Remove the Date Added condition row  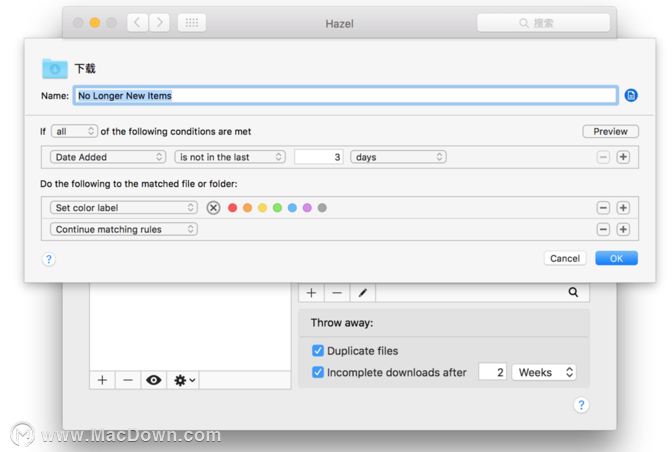coord(603,157)
